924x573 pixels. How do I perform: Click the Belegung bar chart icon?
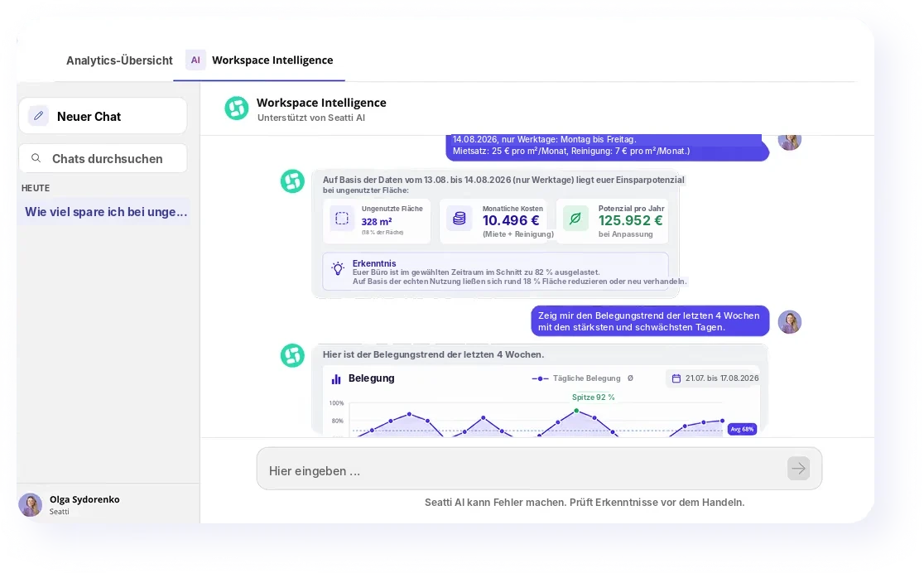tap(336, 379)
